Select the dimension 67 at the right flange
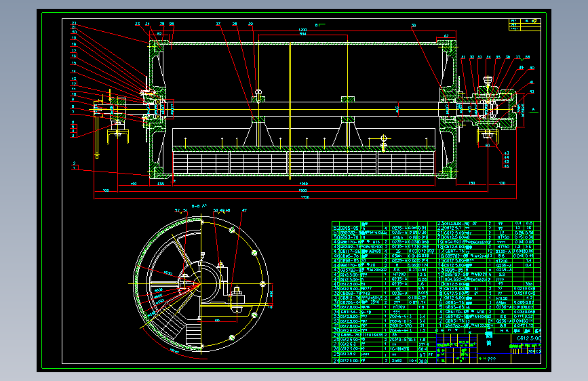This screenshot has width=588, height=381. click(446, 37)
